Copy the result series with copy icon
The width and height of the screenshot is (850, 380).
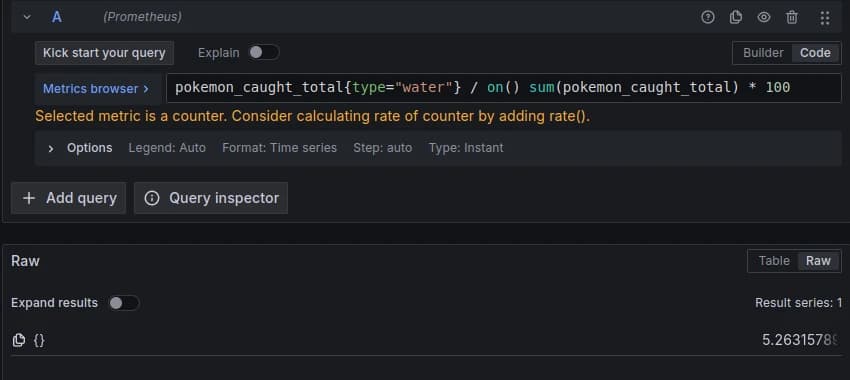point(18,340)
